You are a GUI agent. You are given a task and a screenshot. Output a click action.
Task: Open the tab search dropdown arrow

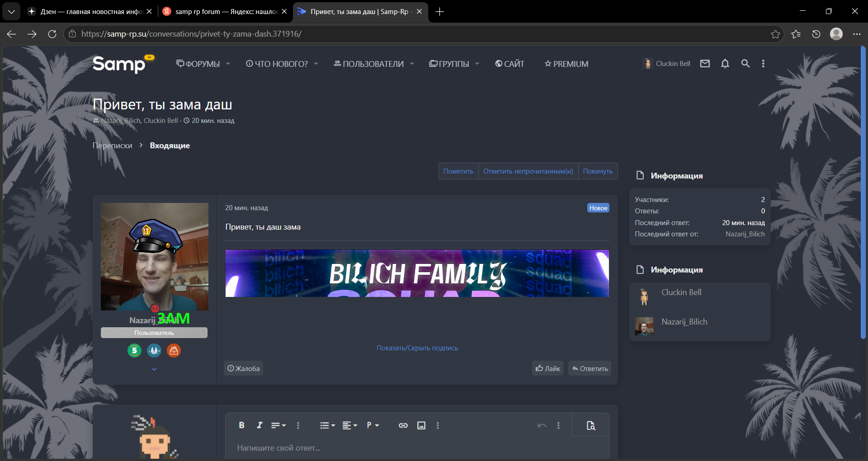[x=11, y=11]
